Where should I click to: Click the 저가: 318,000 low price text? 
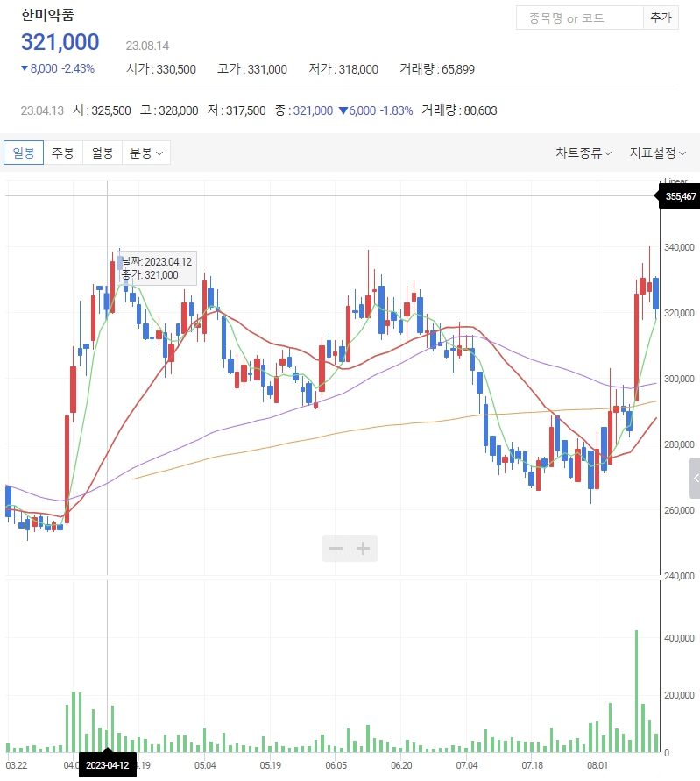point(343,68)
